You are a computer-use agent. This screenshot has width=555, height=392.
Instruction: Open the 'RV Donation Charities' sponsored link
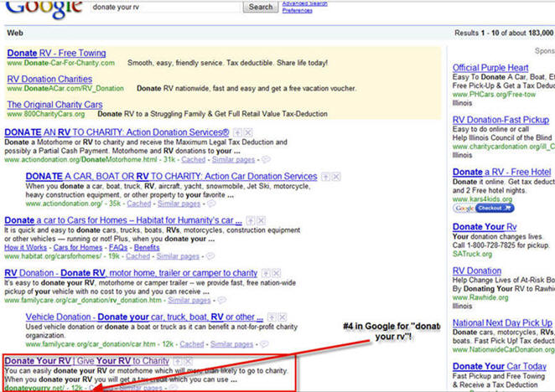point(49,79)
